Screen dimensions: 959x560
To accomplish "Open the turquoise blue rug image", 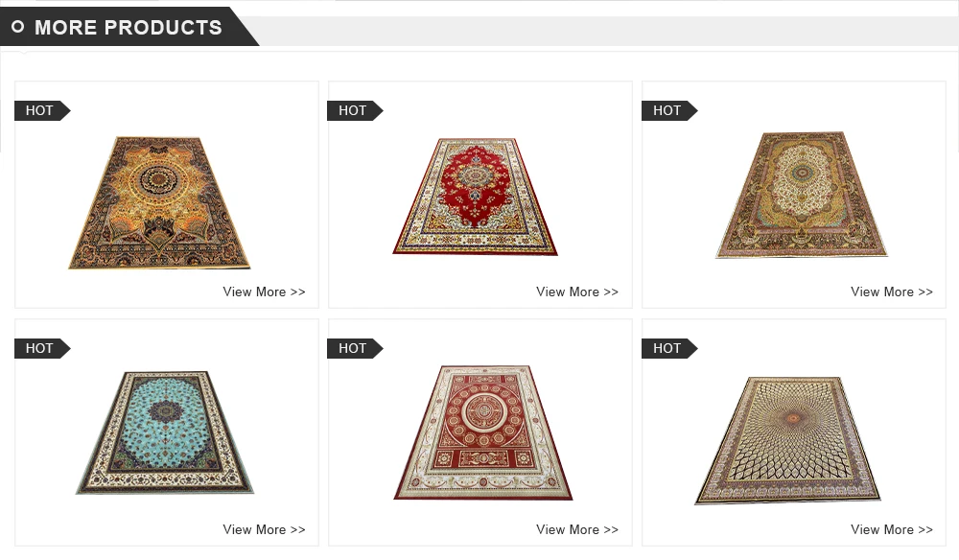I will tap(165, 432).
